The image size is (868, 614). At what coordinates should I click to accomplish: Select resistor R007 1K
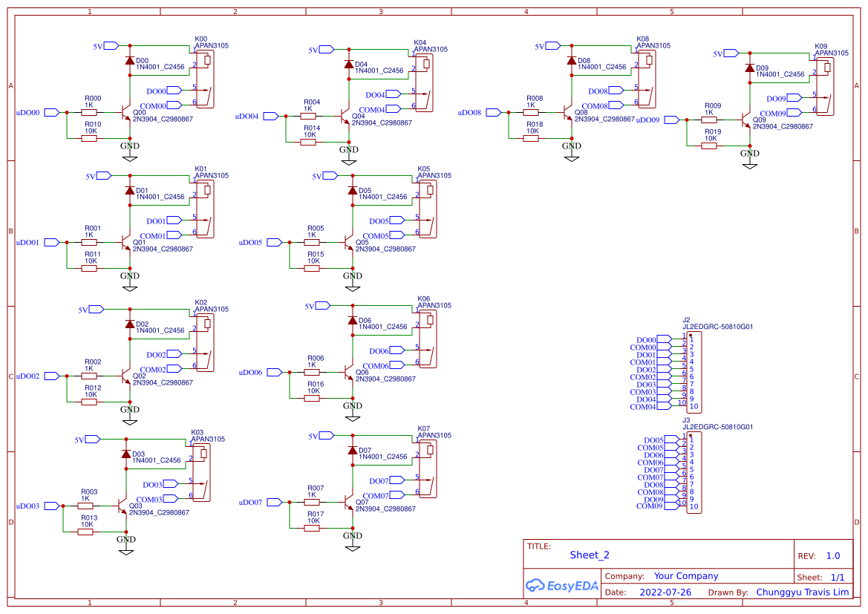[x=312, y=502]
